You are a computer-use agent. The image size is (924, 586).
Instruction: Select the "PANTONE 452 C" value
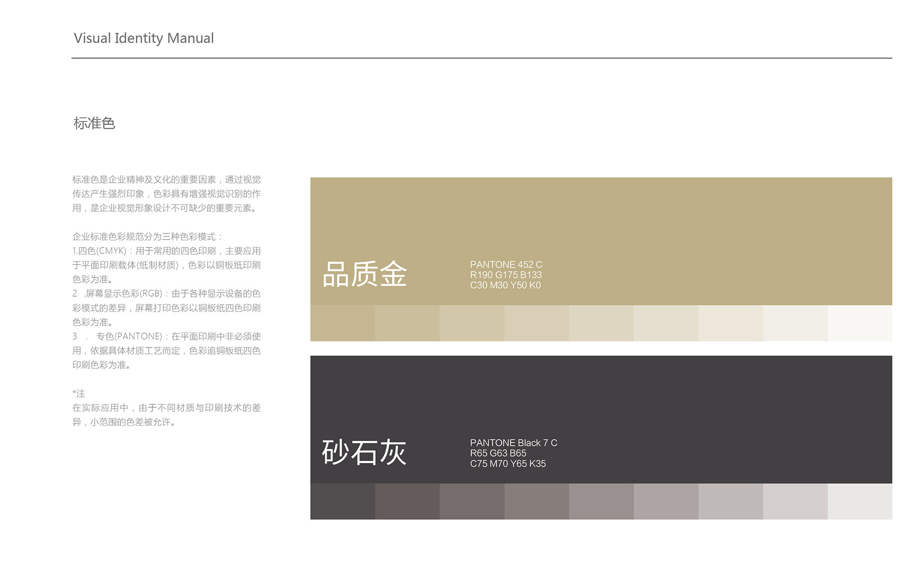point(506,264)
